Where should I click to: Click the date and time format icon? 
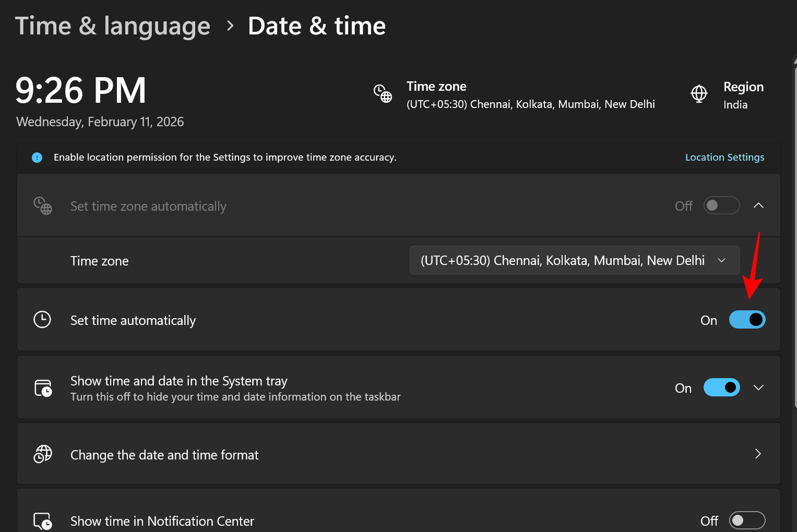[x=43, y=454]
